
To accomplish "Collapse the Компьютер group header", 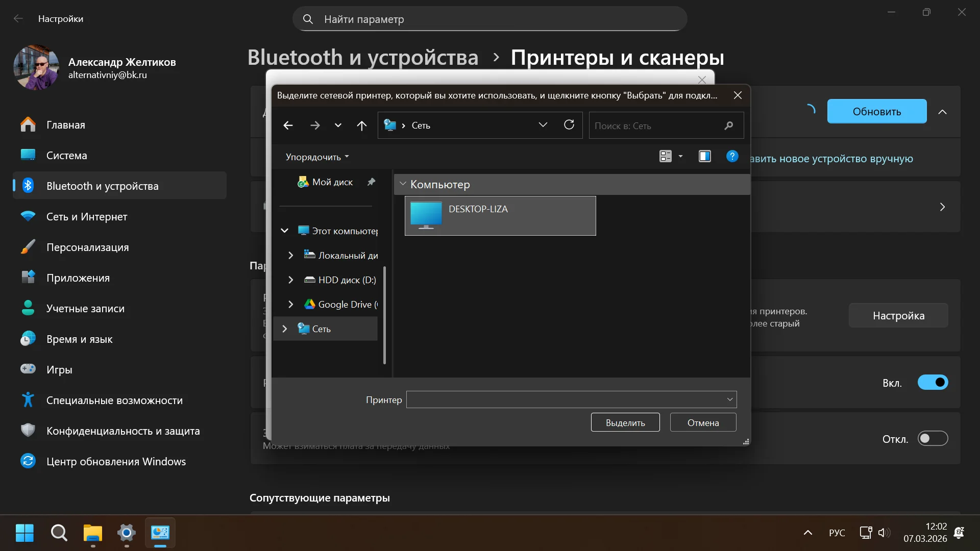I will (x=403, y=184).
